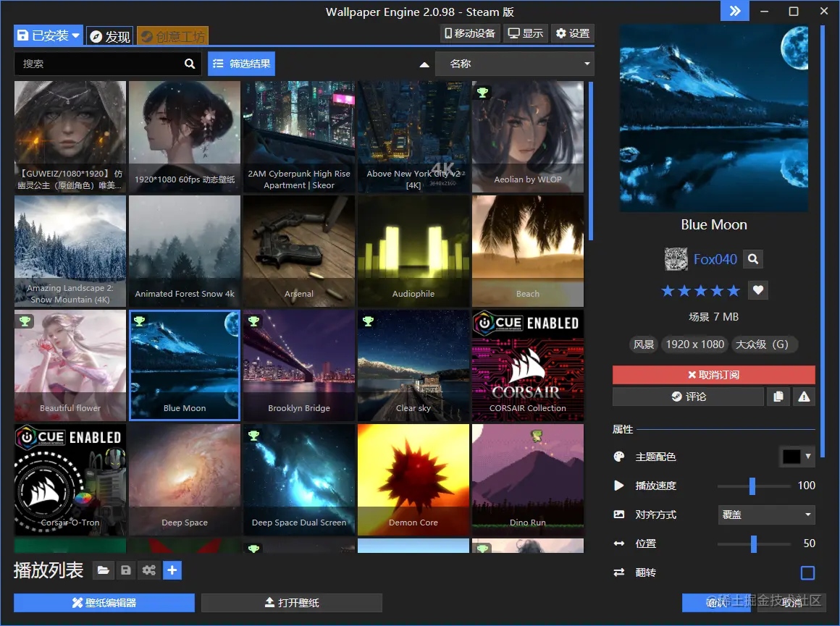The height and width of the screenshot is (626, 840).
Task: Open the wallpaper editor (壁纸编辑器)
Action: [104, 603]
